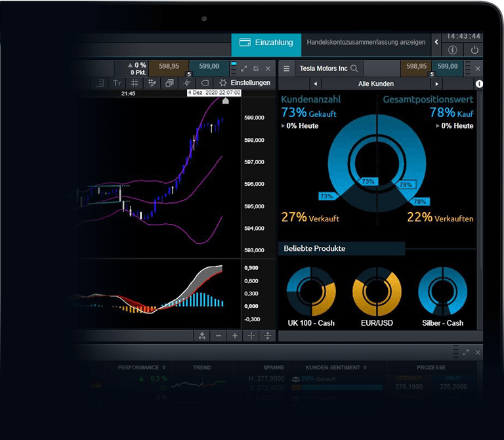
Task: Click the power logout icon
Action: tap(474, 50)
